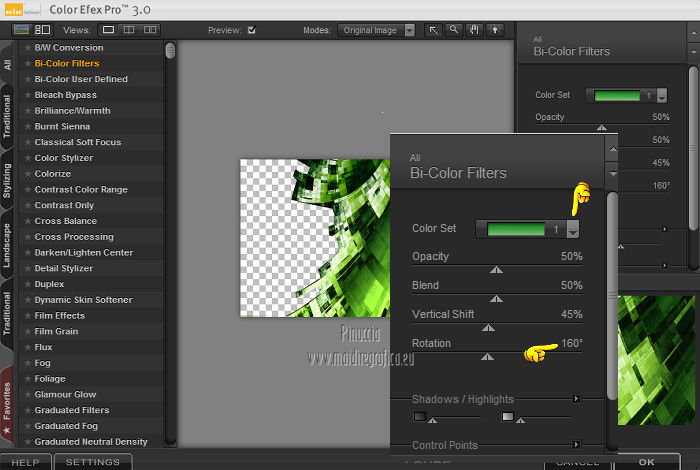Open the Modes dropdown showing Original Image
Screen dimensions: 700x470
click(376, 30)
